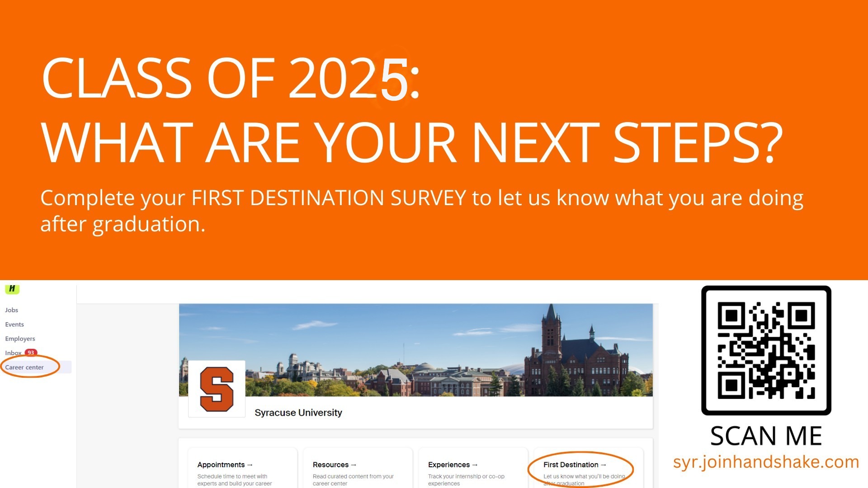Click 'Schedule time to meet with' description
The height and width of the screenshot is (488, 868).
232,476
